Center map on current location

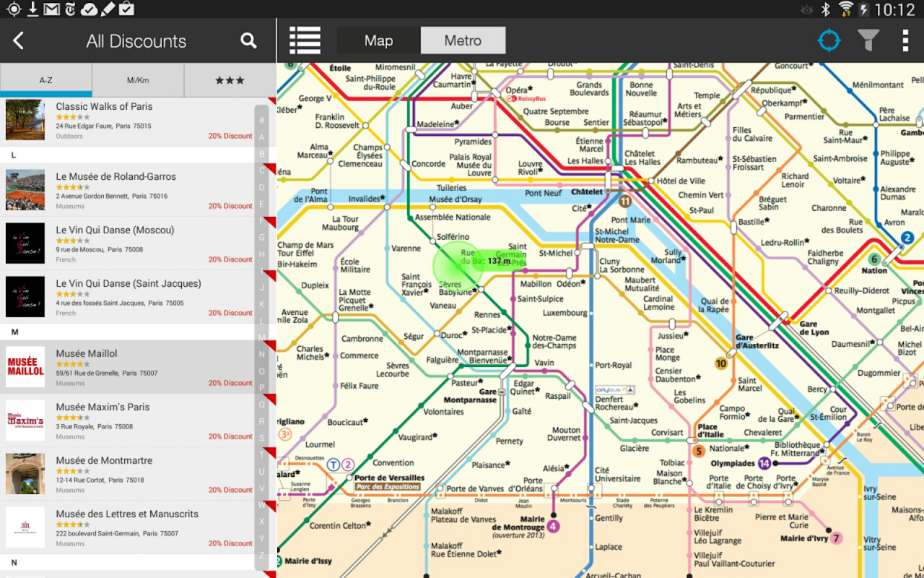click(829, 40)
